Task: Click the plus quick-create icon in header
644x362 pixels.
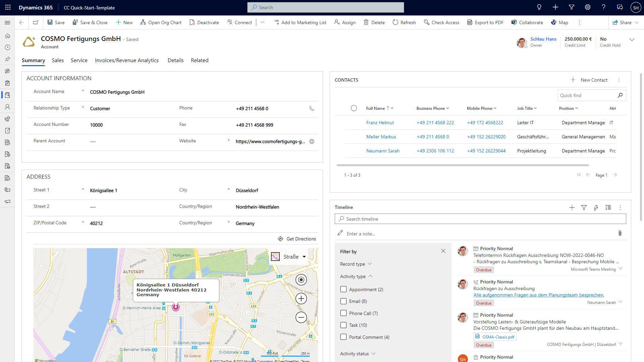Action: 555,7
